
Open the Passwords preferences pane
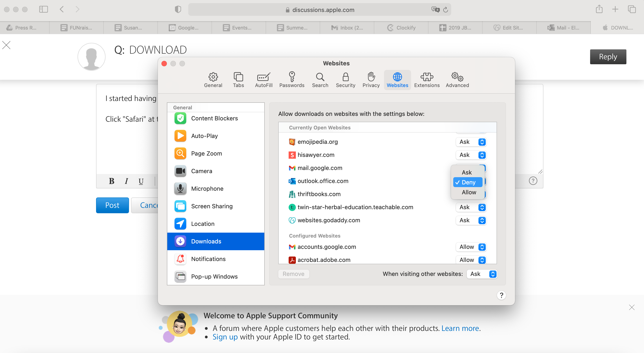(x=292, y=80)
